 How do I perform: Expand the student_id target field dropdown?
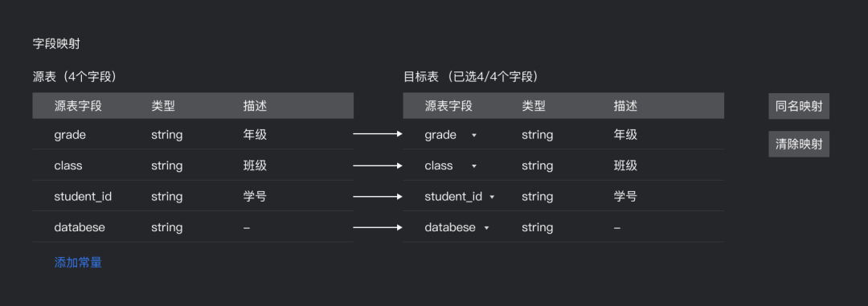[492, 197]
